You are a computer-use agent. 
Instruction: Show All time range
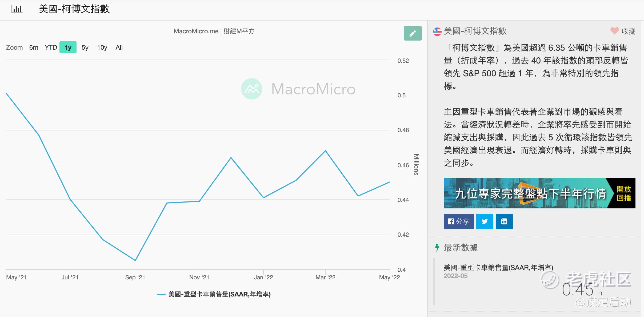(119, 47)
